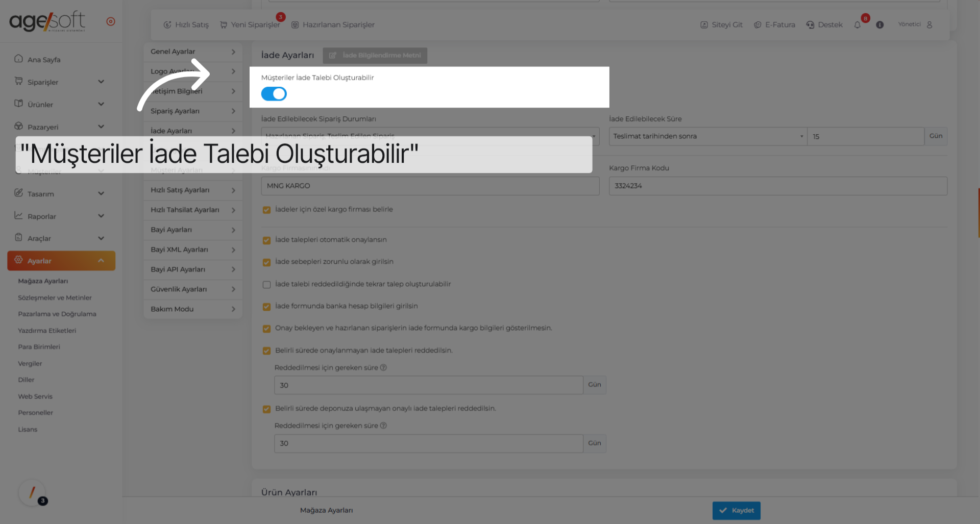Click the Kaydet save button
Screen dimensions: 980x524
click(x=737, y=510)
